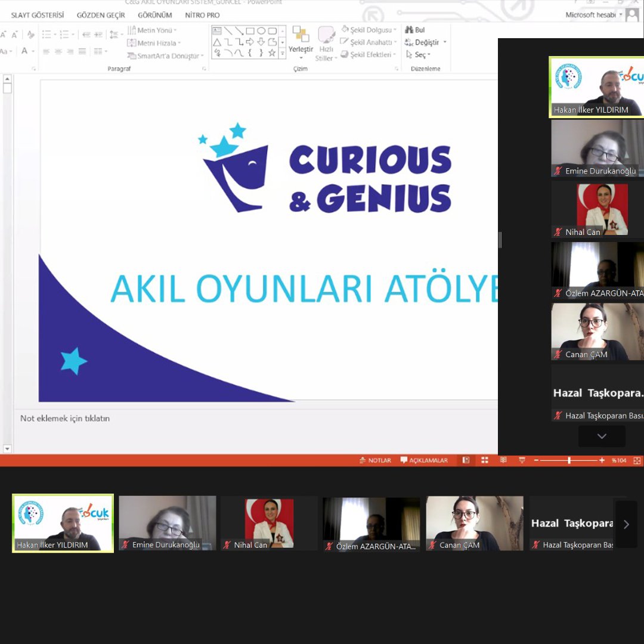Open the Çizim dialog launcher
Viewport: 644px width, 644px height.
tap(397, 69)
